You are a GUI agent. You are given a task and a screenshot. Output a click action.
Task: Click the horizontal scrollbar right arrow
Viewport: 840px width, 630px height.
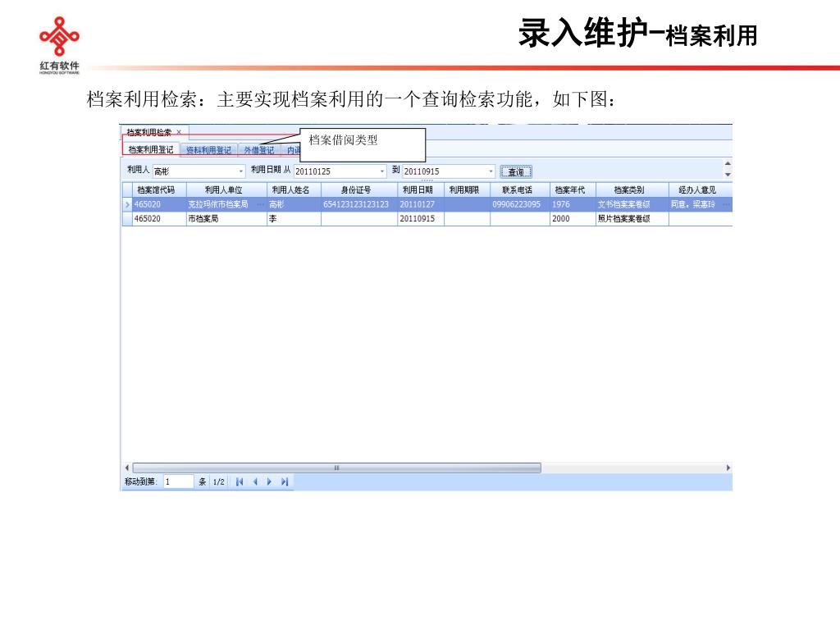point(728,468)
